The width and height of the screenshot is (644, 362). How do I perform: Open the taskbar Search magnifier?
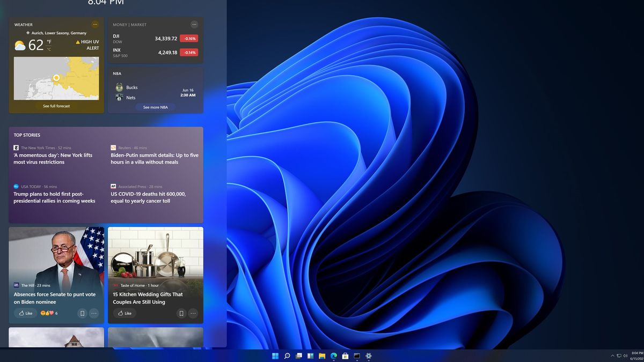[x=287, y=356]
